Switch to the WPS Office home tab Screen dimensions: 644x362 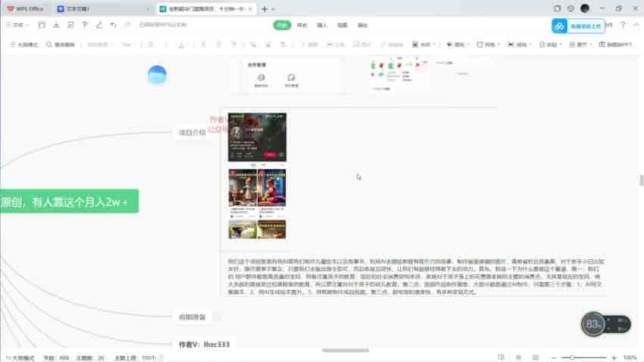26,8
